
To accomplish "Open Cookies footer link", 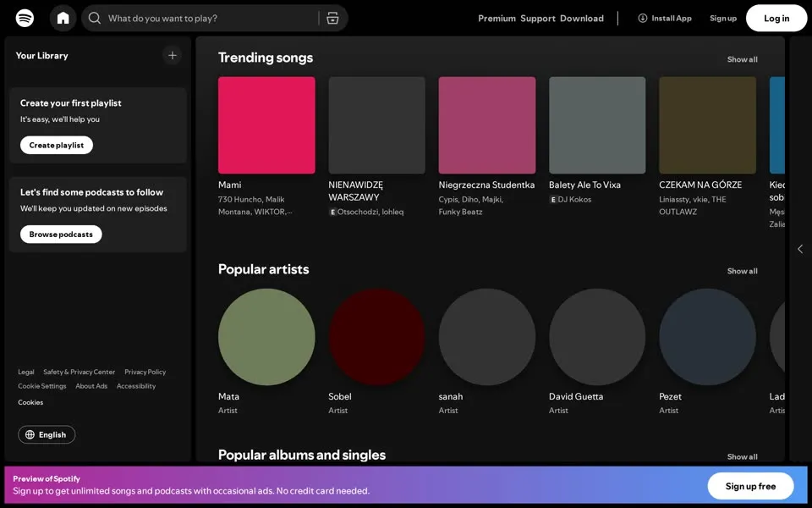I will [30, 402].
